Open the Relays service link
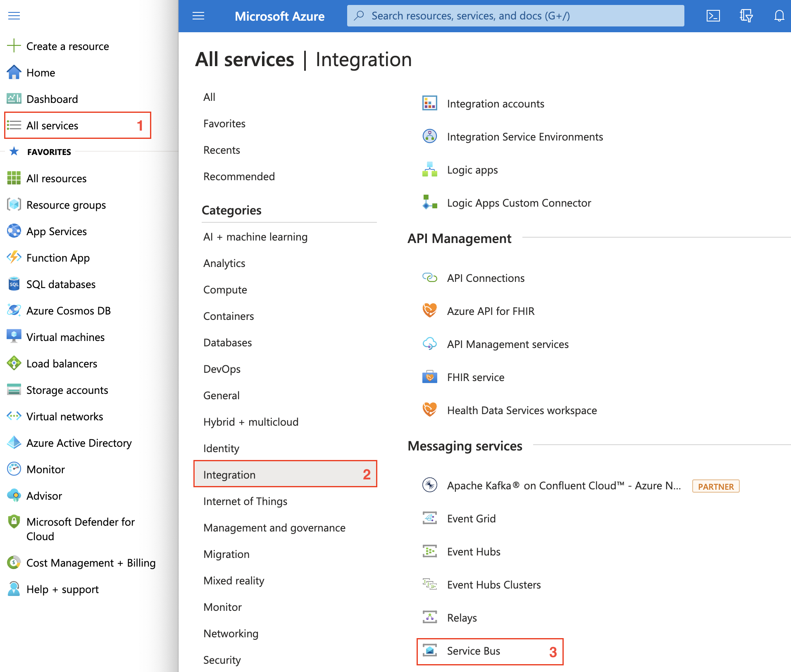This screenshot has width=791, height=672. tap(462, 618)
